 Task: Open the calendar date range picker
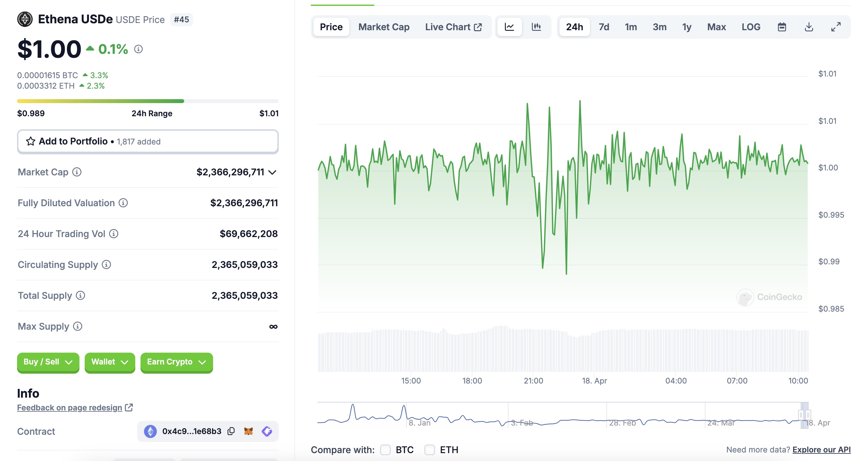[782, 27]
